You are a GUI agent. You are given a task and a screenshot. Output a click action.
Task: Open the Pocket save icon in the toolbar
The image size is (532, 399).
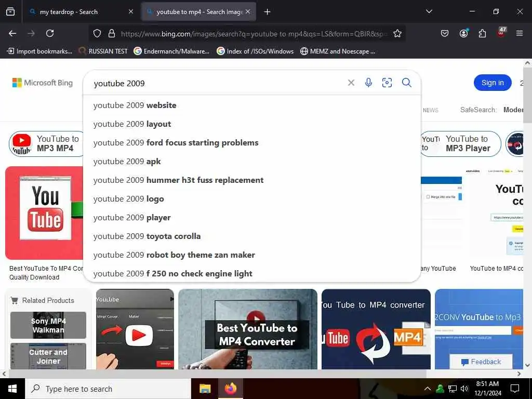point(445,33)
